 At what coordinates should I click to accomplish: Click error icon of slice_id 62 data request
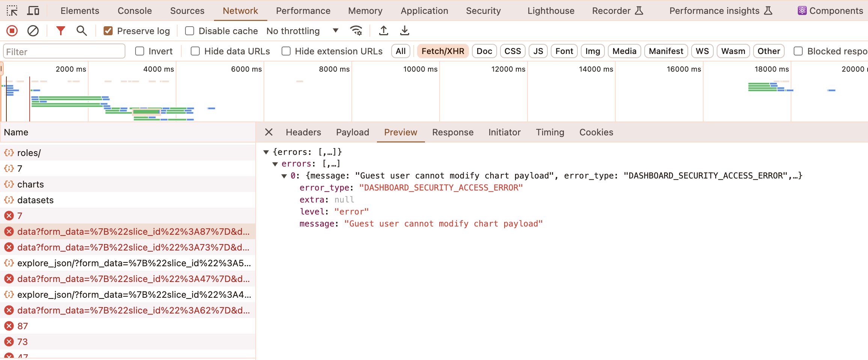click(x=9, y=310)
